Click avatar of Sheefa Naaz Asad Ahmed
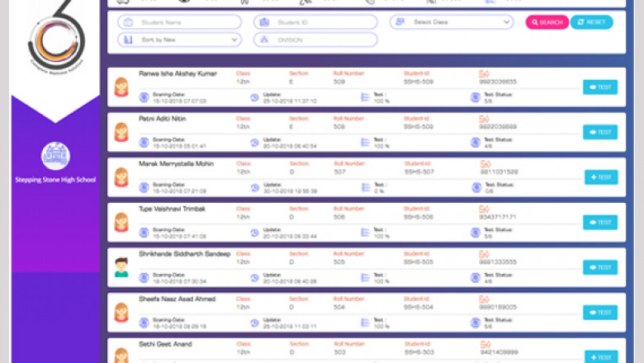Screen dimensions: 644x363 (x=121, y=313)
